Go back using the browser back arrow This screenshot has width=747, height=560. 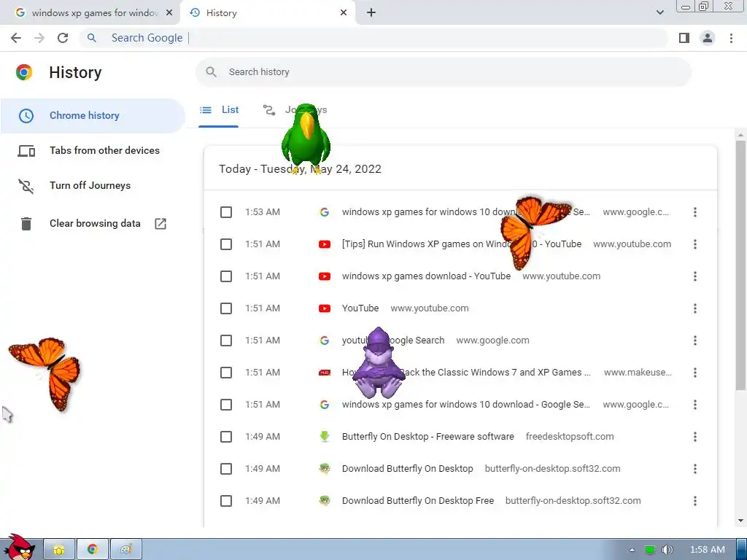pos(16,38)
